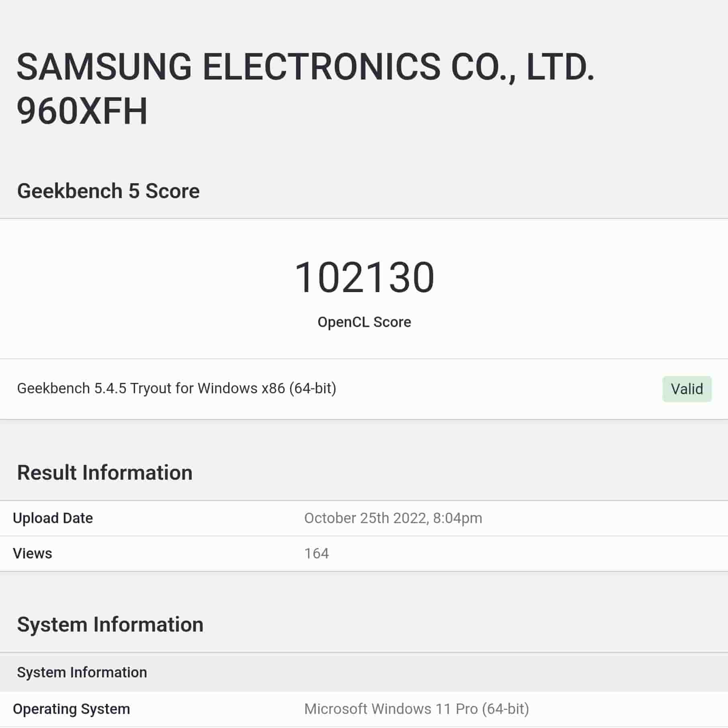
Task: Click the 164 views count
Action: click(317, 554)
